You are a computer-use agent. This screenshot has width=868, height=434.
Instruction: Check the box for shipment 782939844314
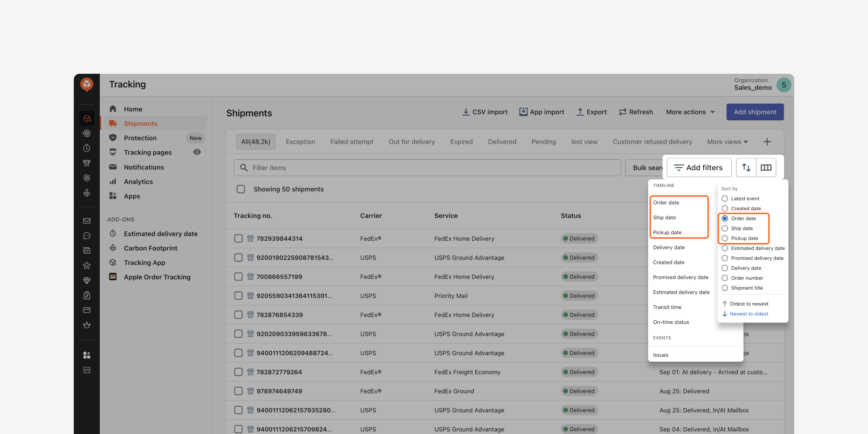pyautogui.click(x=238, y=239)
